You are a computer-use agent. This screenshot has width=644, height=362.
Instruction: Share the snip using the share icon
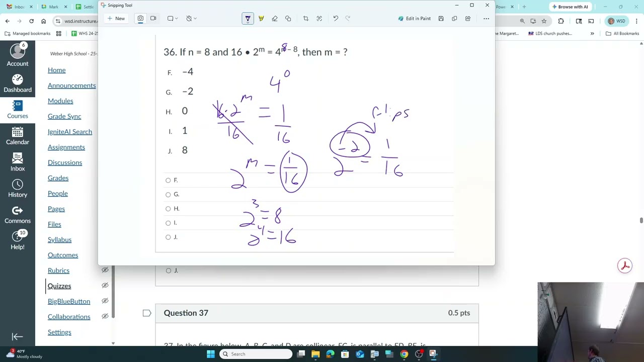click(468, 19)
